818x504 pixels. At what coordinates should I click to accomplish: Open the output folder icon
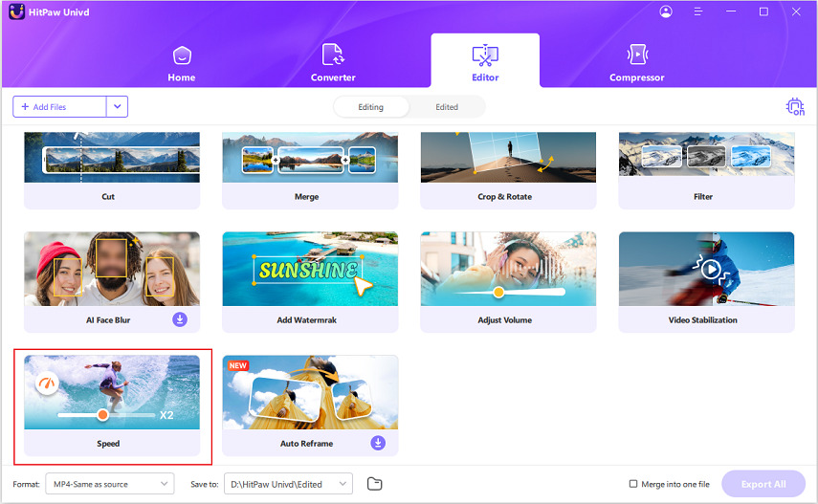(375, 484)
